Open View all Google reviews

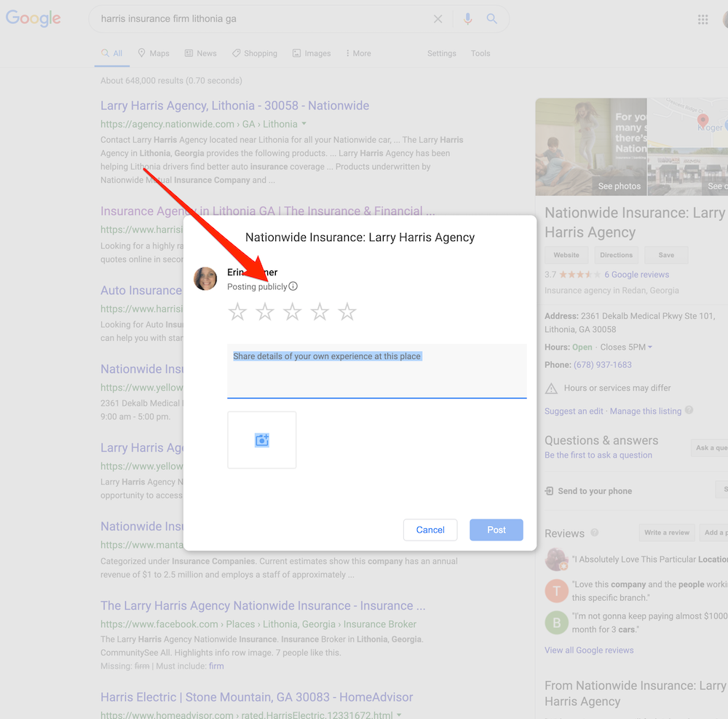pos(589,651)
